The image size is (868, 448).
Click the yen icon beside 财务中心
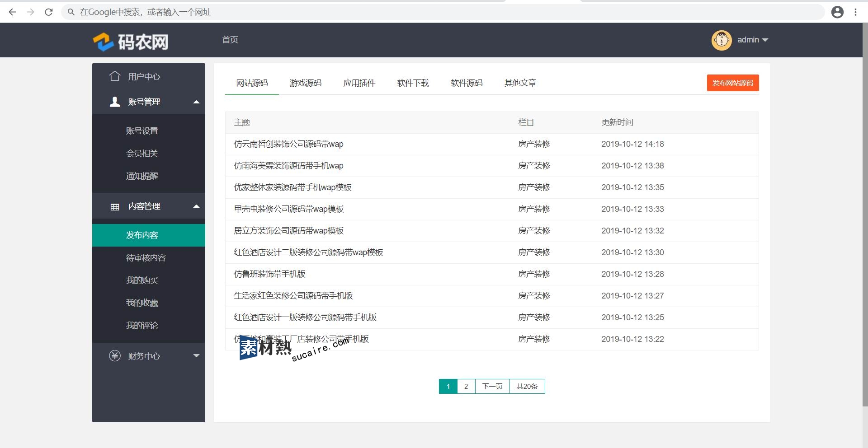coord(115,356)
